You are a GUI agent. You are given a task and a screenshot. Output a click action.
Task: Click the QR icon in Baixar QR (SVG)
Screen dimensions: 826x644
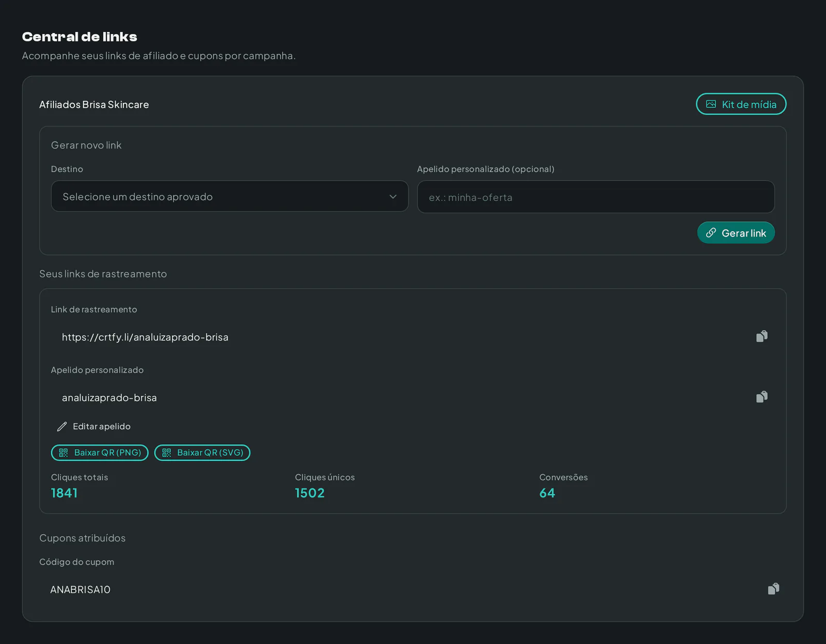click(x=167, y=453)
